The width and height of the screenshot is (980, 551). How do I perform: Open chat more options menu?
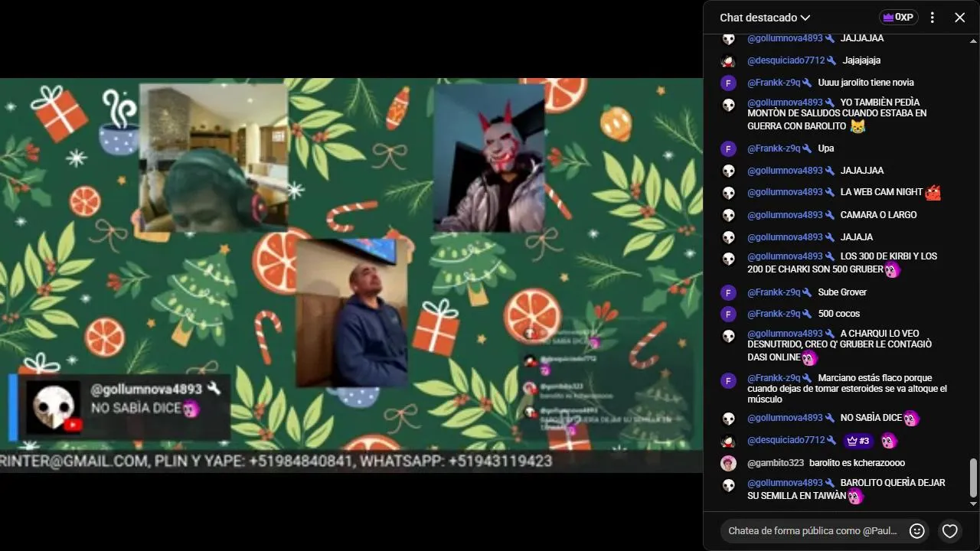point(933,18)
